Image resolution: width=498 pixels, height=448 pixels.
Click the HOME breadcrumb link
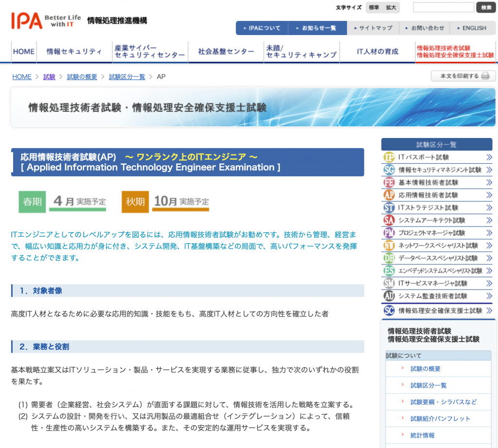[x=22, y=77]
